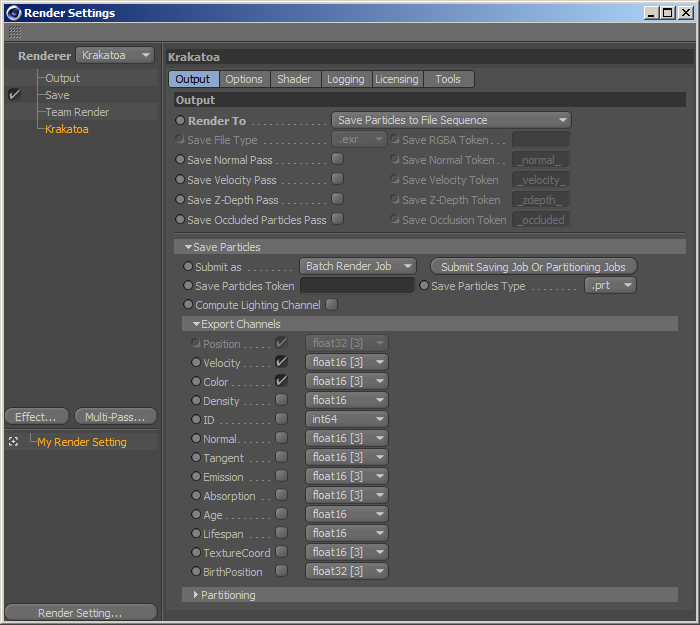Enable Compute Lighting Channel checkbox
The height and width of the screenshot is (625, 700).
332,304
